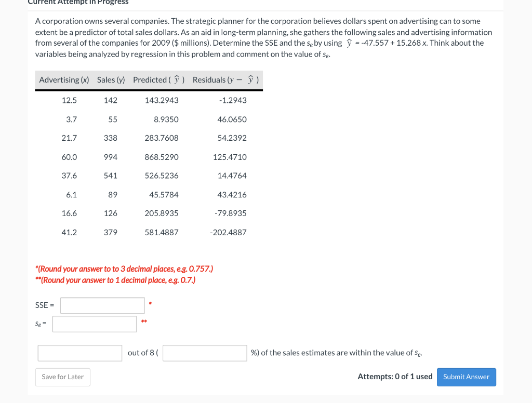Click the predicted value 581.4887
Screen dimensions: 532x403
162,232
